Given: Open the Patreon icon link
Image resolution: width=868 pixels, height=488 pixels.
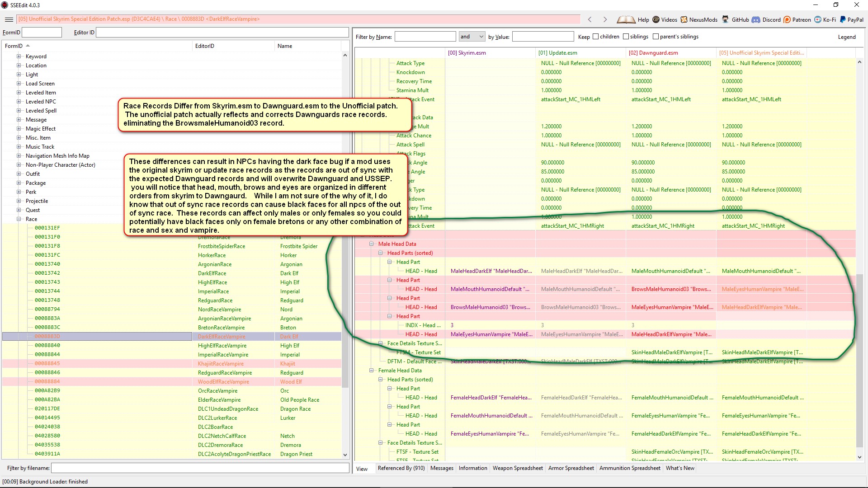Looking at the screenshot, I should click(787, 19).
